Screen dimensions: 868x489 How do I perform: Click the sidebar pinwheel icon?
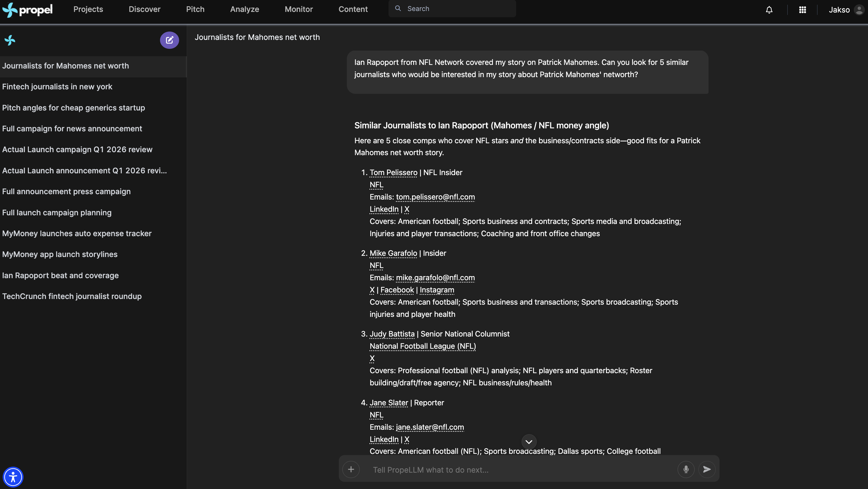point(10,40)
